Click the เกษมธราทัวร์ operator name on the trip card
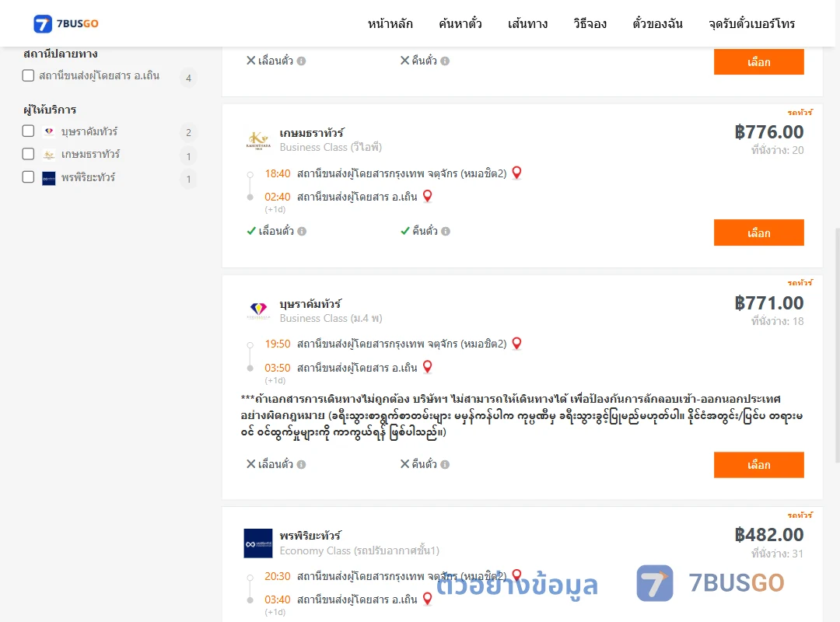 pos(312,133)
